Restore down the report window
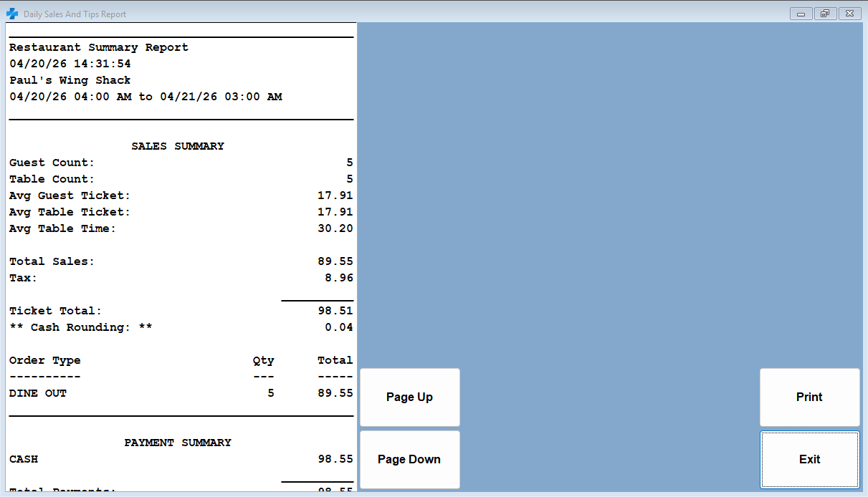Viewport: 868px width, 497px height. pyautogui.click(x=825, y=14)
